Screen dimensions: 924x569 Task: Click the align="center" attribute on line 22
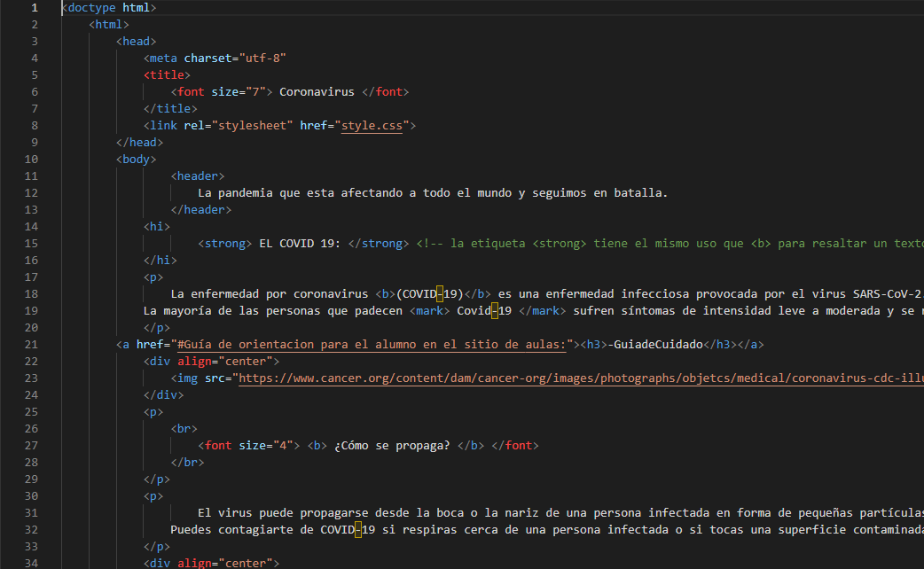pyautogui.click(x=224, y=362)
